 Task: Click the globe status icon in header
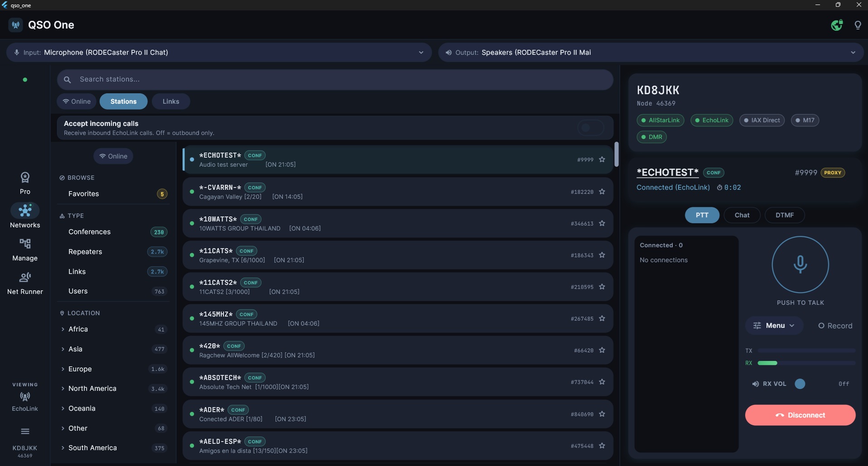pos(837,25)
